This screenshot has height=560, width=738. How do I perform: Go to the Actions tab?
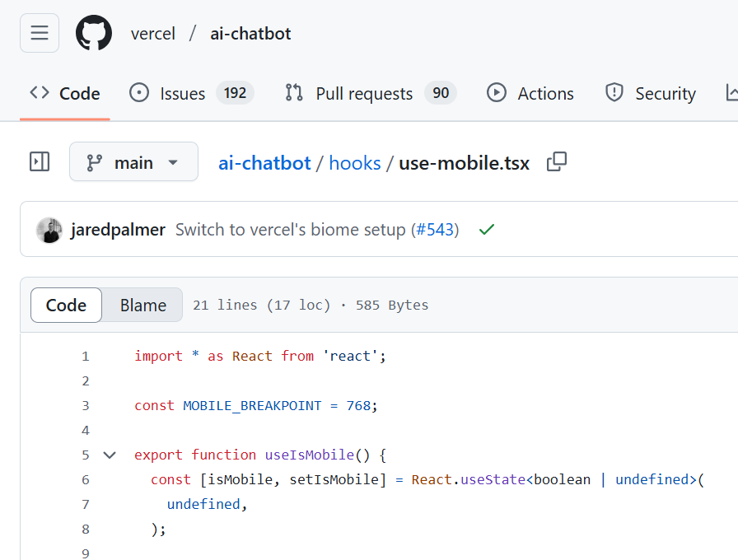(530, 93)
